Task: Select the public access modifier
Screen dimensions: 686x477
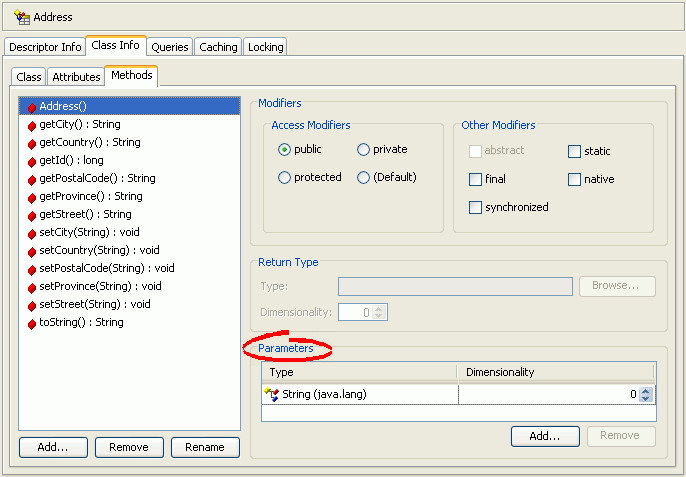Action: click(284, 150)
